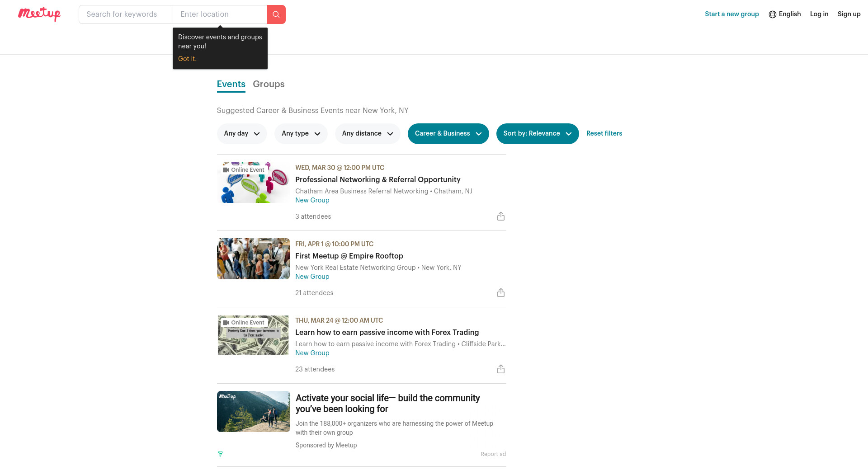
Task: Click the green ad provider icon
Action: [x=220, y=454]
